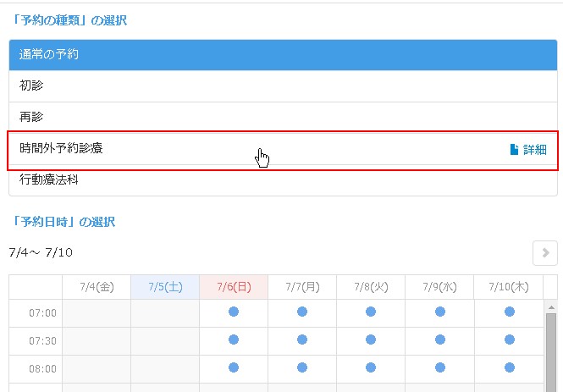The width and height of the screenshot is (563, 392).
Task: Click the 07:00 time label
Action: (42, 313)
